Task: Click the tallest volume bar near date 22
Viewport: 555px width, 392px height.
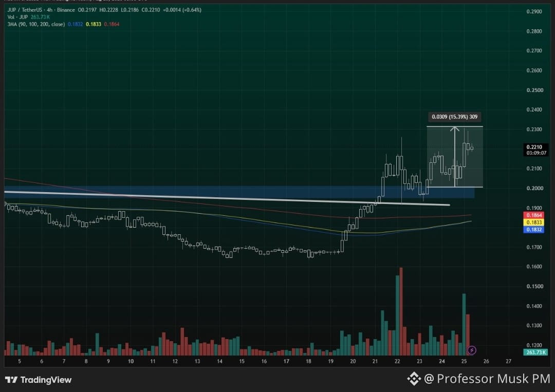Action: pyautogui.click(x=401, y=311)
